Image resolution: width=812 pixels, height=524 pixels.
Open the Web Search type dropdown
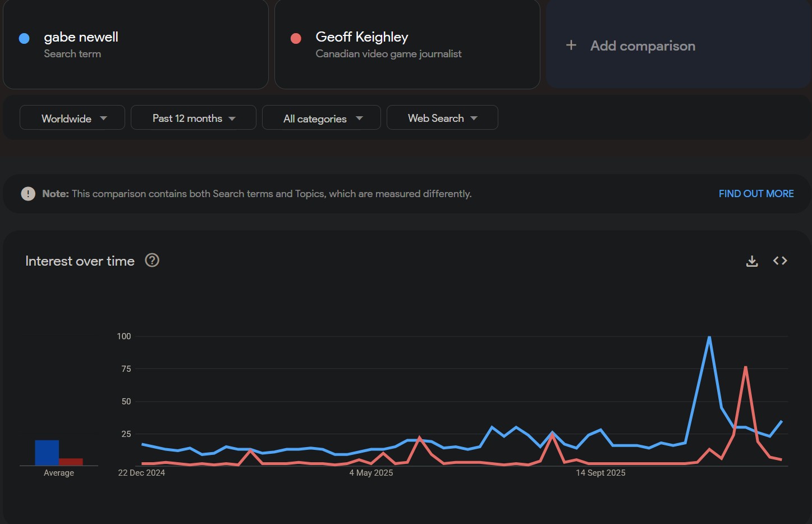(442, 118)
